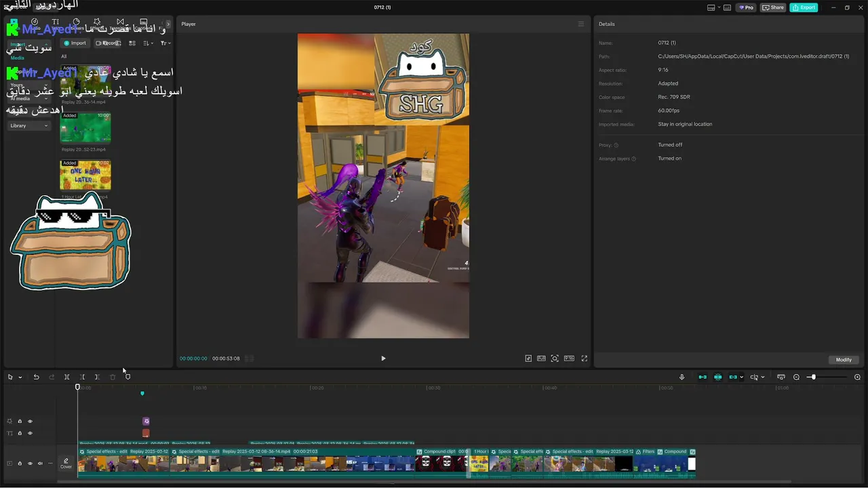
Task: Select the One Hour Later media thumbnail
Action: point(85,175)
